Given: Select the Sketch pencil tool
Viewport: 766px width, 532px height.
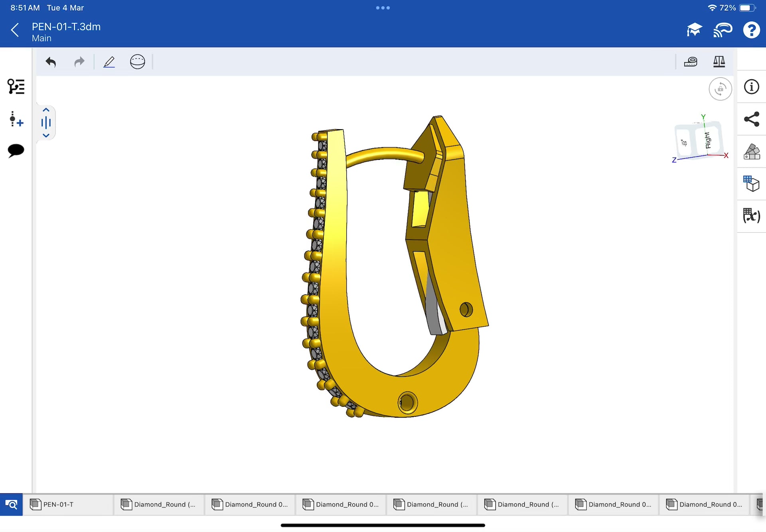Looking at the screenshot, I should point(109,62).
